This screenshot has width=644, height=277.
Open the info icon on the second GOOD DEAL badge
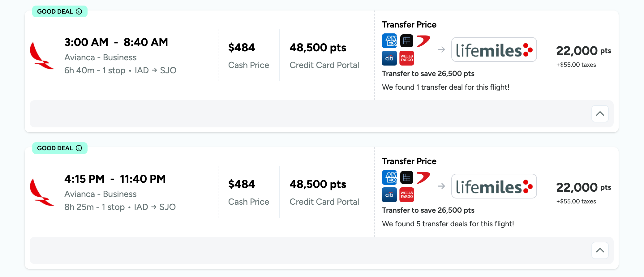79,148
